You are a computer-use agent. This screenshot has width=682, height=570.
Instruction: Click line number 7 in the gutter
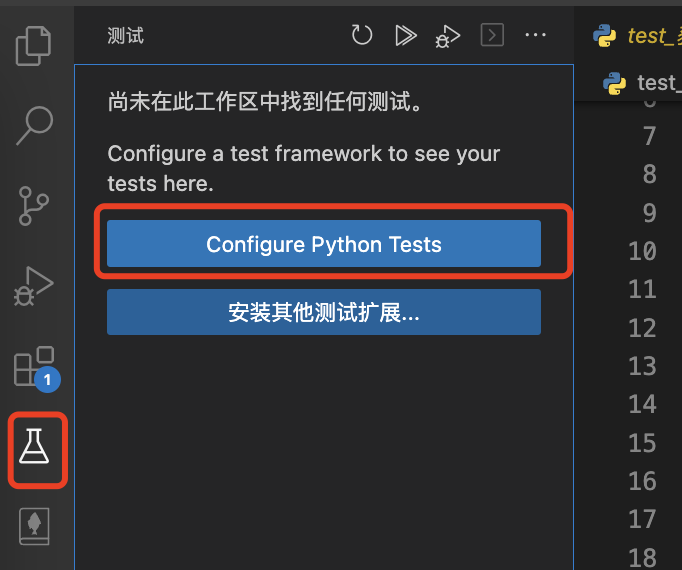coord(649,136)
